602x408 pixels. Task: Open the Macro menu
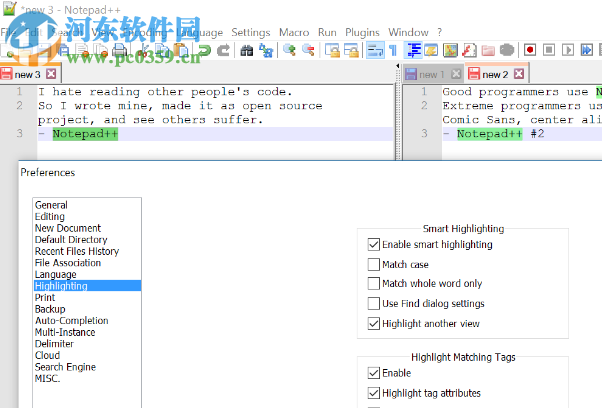294,32
